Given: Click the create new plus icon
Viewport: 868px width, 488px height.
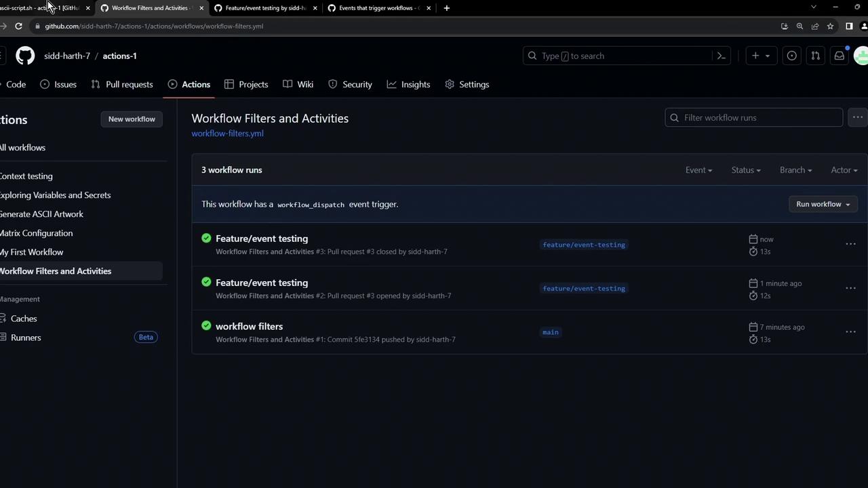Looking at the screenshot, I should [755, 56].
